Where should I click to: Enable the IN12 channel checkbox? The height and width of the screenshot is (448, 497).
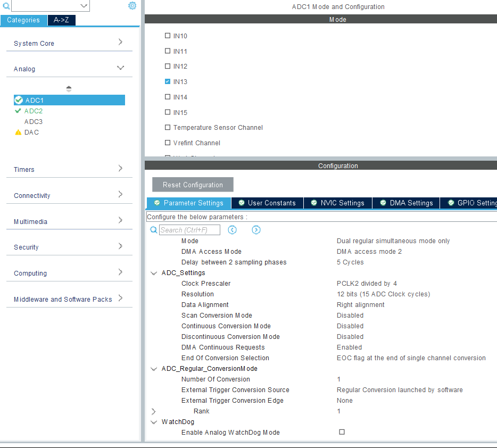tap(168, 66)
